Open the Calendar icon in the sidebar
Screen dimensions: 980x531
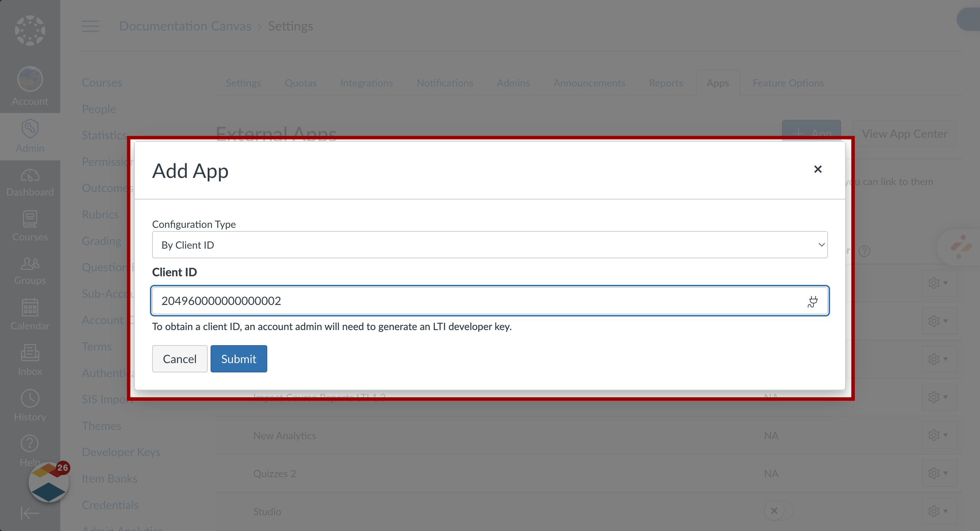click(x=30, y=314)
